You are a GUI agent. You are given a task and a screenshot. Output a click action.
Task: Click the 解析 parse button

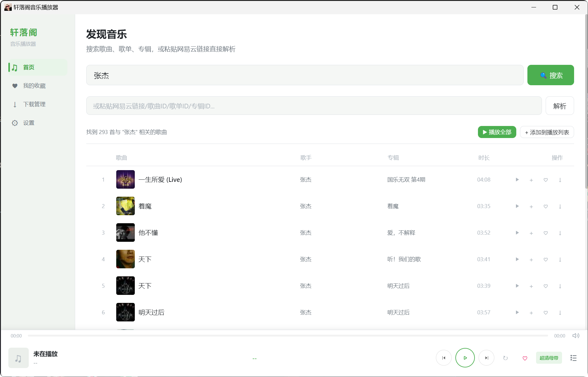point(560,106)
